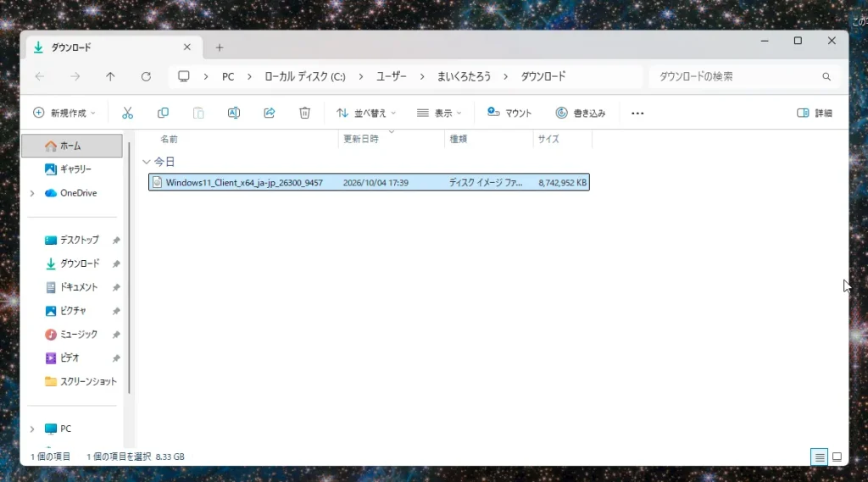
Task: Expand chevron after Local Disk (C:)
Action: [361, 76]
